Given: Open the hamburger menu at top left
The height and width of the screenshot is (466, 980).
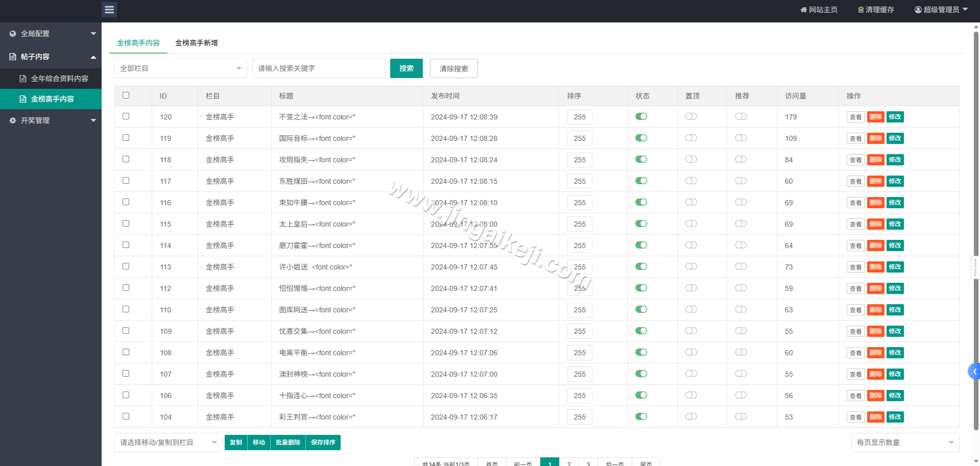Looking at the screenshot, I should tap(109, 10).
